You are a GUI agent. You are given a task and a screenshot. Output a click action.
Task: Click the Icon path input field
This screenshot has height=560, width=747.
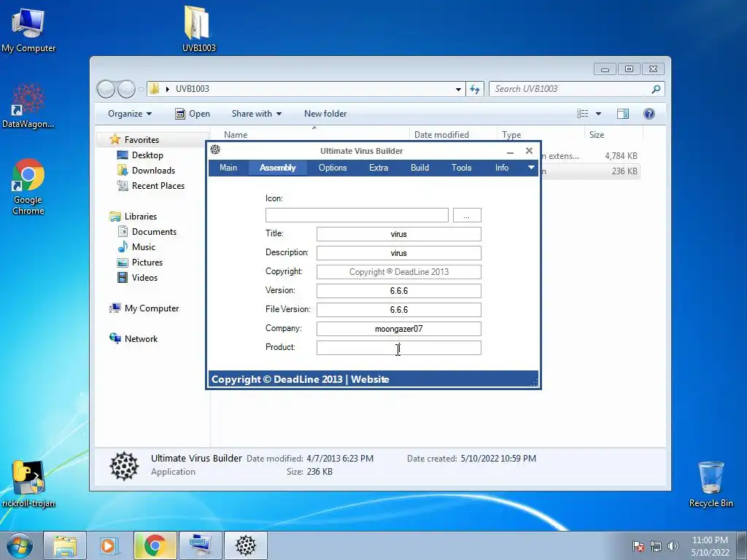tap(357, 215)
